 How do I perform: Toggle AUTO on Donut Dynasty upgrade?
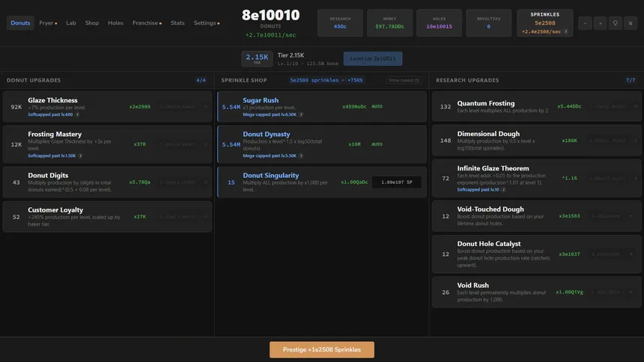pyautogui.click(x=377, y=144)
